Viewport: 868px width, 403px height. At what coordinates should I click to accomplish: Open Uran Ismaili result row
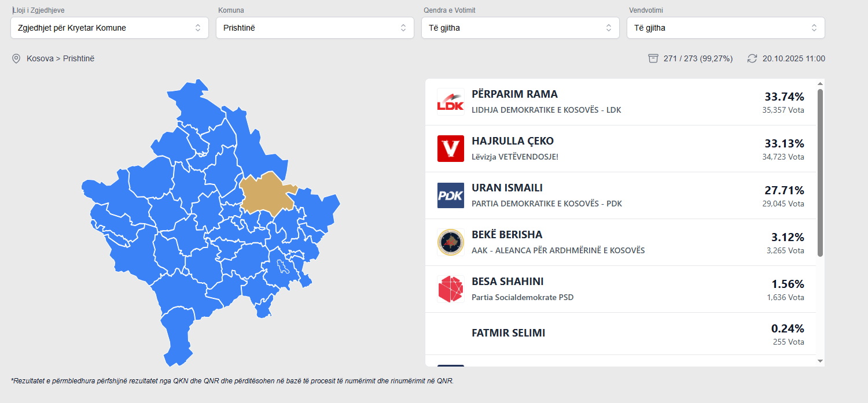tap(620, 195)
